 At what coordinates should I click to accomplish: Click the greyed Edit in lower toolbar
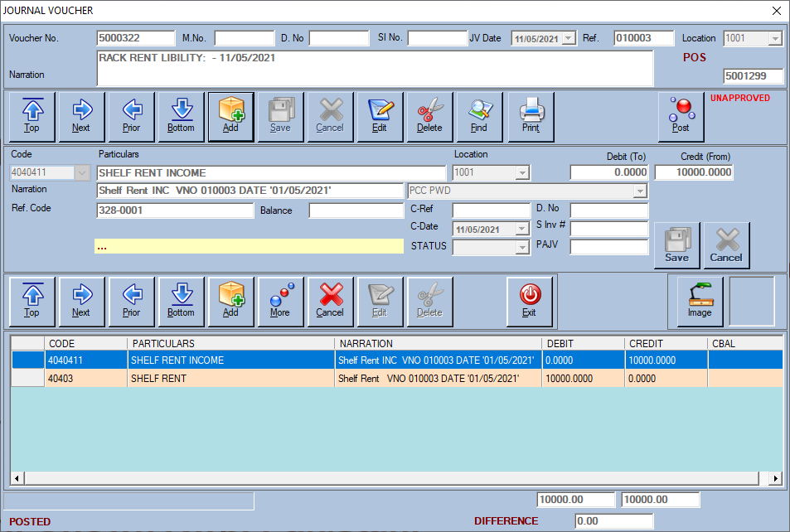(380, 302)
